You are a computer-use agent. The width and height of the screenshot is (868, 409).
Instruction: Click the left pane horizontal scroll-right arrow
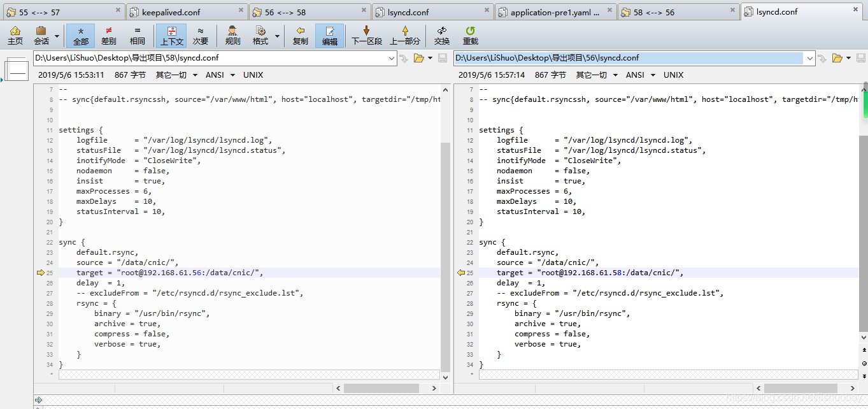(x=434, y=387)
